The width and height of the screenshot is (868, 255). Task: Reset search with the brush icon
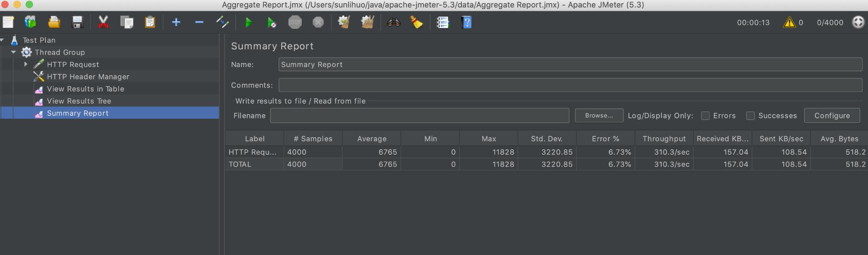coord(417,22)
